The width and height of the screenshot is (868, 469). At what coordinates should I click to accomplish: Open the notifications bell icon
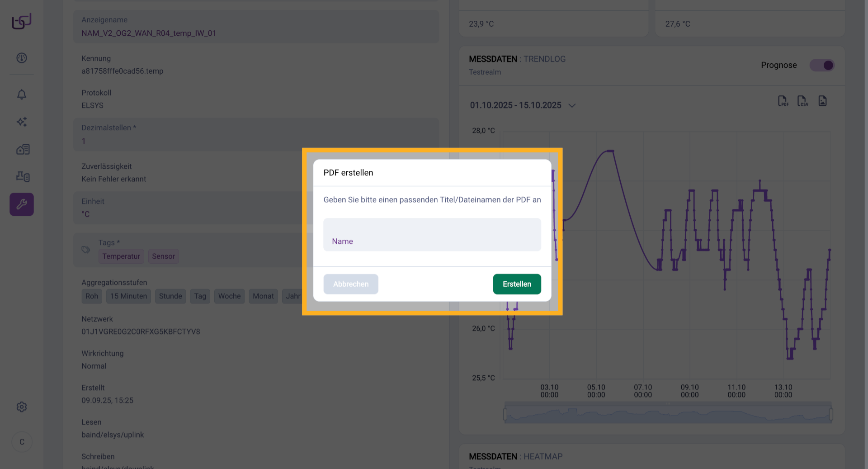[x=22, y=95]
